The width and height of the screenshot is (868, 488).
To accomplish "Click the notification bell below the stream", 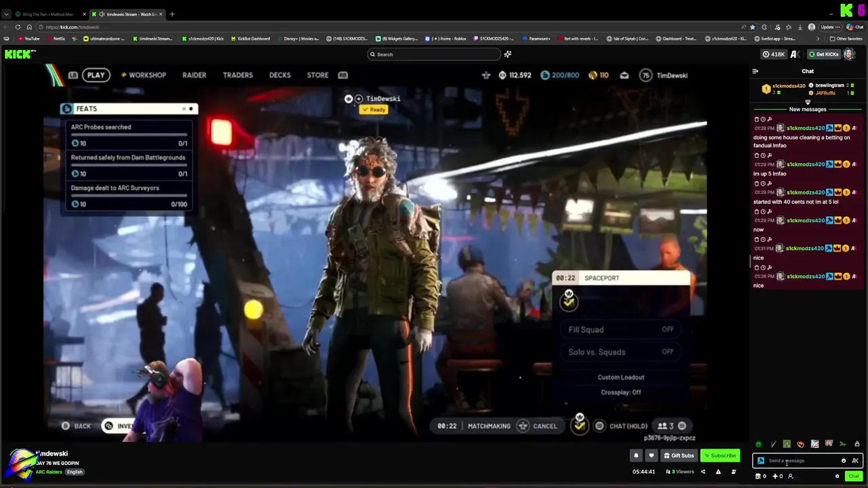I will coord(635,455).
